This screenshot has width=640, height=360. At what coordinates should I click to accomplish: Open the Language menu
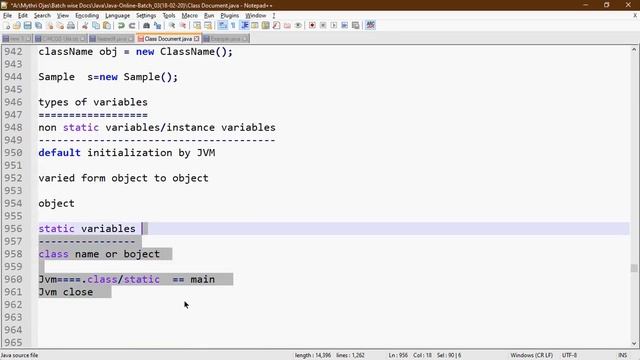pos(117,16)
